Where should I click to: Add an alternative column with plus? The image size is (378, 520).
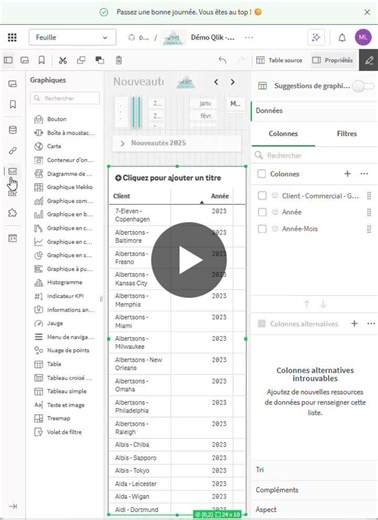click(x=354, y=323)
